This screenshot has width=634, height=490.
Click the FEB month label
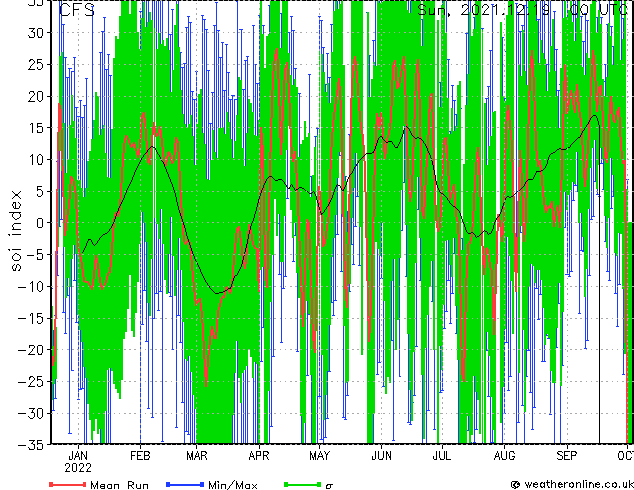[140, 456]
